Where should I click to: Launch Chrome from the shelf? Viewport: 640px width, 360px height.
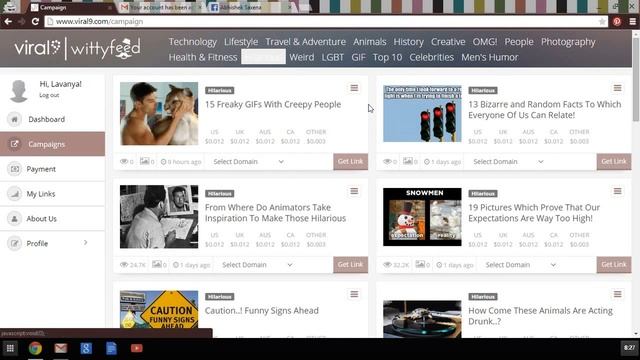(x=35, y=348)
